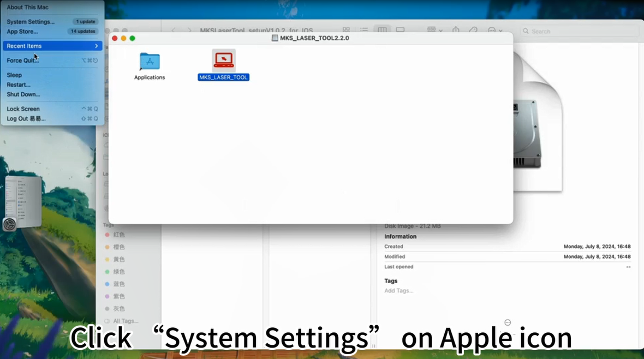Go back in the Finder window
Image resolution: width=644 pixels, height=359 pixels.
(x=174, y=31)
